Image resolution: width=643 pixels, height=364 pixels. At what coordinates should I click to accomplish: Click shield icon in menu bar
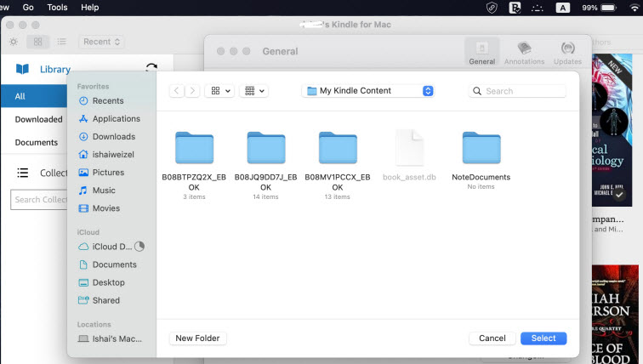pos(492,8)
